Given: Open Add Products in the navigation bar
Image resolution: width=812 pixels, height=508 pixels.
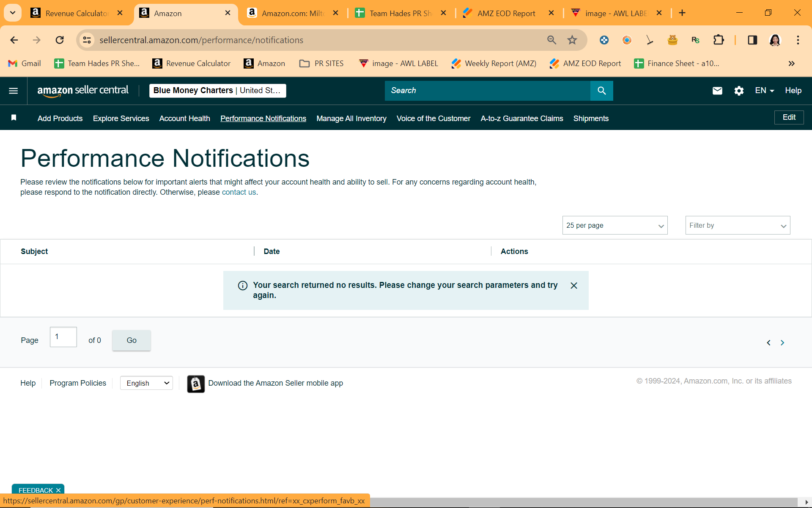Looking at the screenshot, I should click(x=60, y=119).
